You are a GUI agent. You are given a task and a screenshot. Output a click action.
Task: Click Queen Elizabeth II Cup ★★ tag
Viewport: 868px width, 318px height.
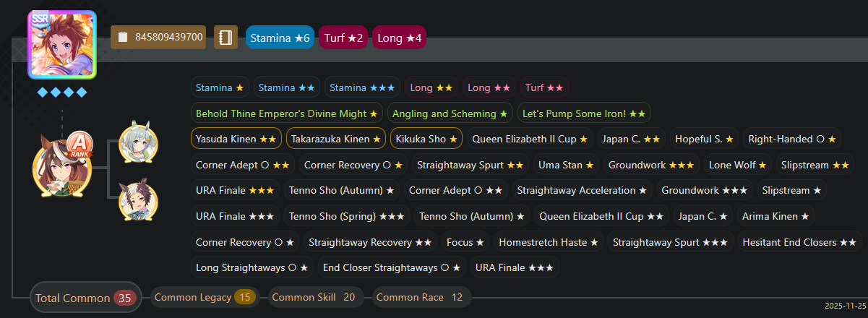[601, 216]
